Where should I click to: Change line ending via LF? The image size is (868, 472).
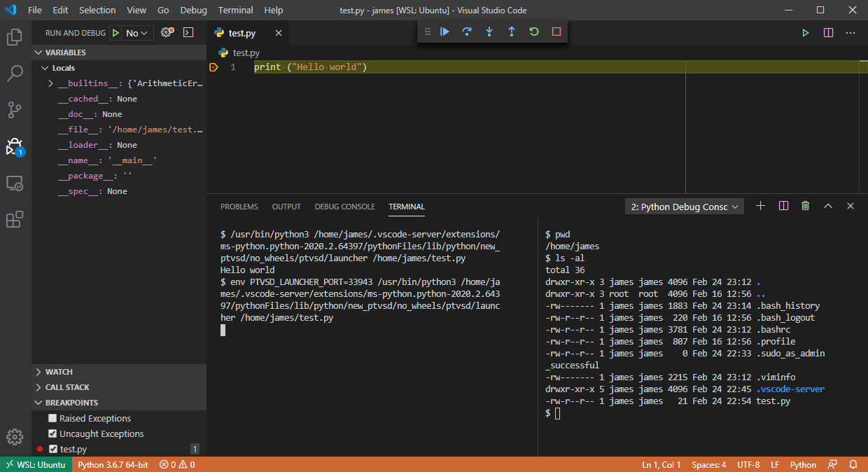[x=775, y=464]
